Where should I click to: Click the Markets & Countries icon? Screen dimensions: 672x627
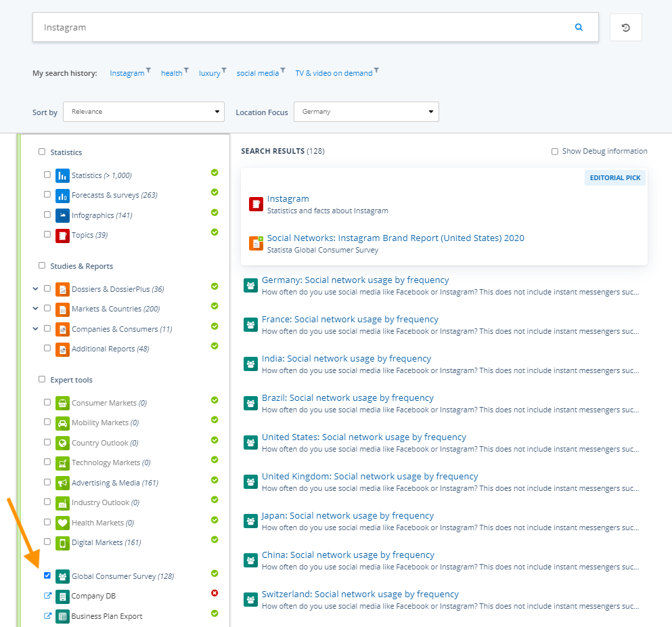(x=62, y=309)
